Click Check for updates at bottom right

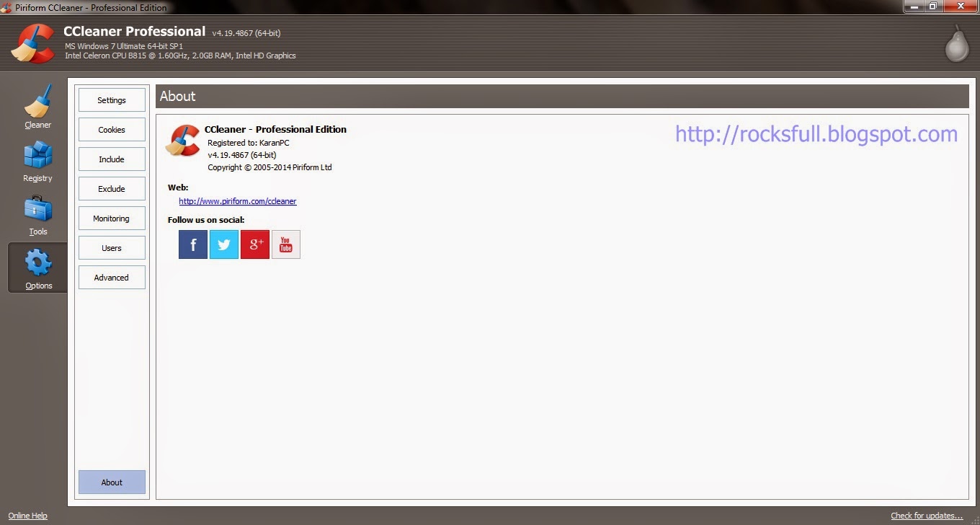point(926,515)
